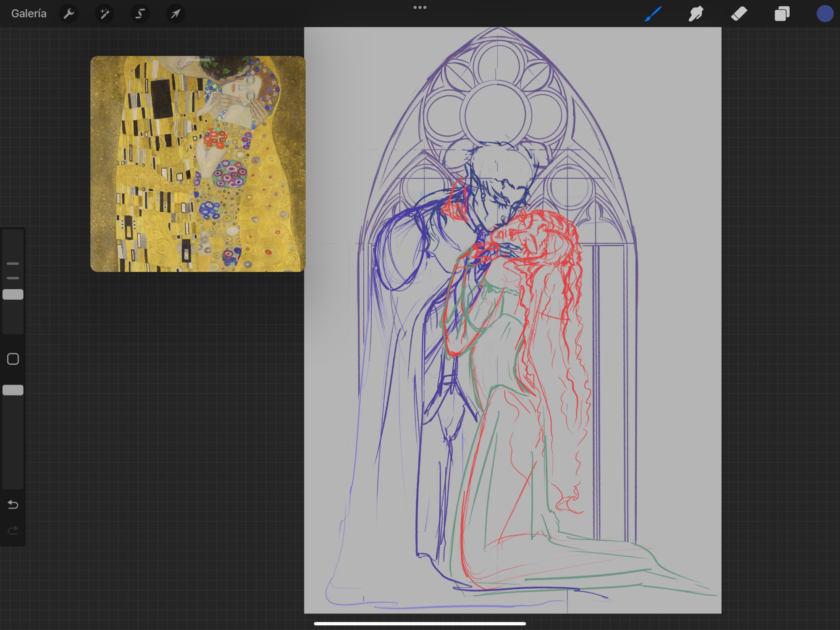Click the brush size slider handle
Viewport: 840px width, 630px height.
click(x=13, y=295)
